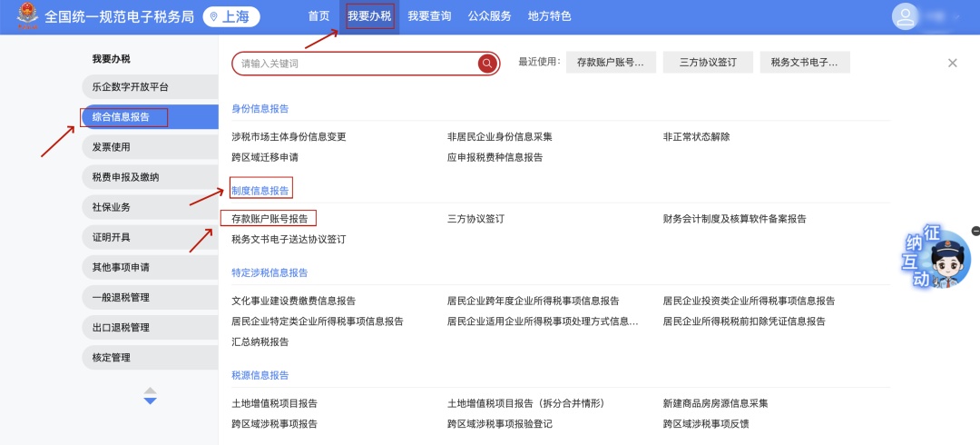Click the sidebar down arrow
The image size is (980, 445).
pos(150,400)
